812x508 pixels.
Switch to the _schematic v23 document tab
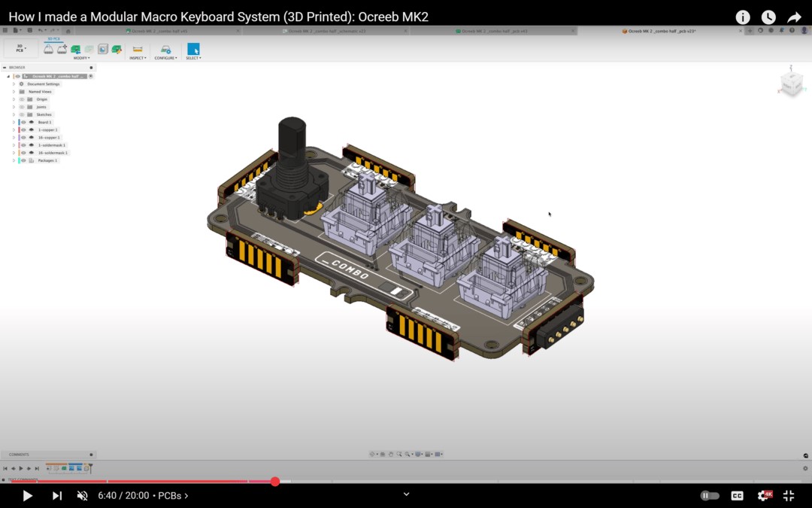(324, 31)
